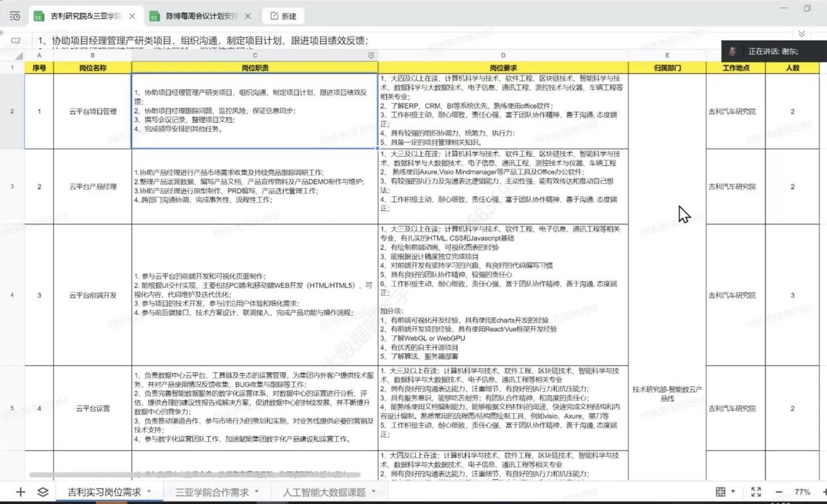Click the horizontal scrollbar thumb
The height and width of the screenshot is (504, 827).
[x=195, y=475]
